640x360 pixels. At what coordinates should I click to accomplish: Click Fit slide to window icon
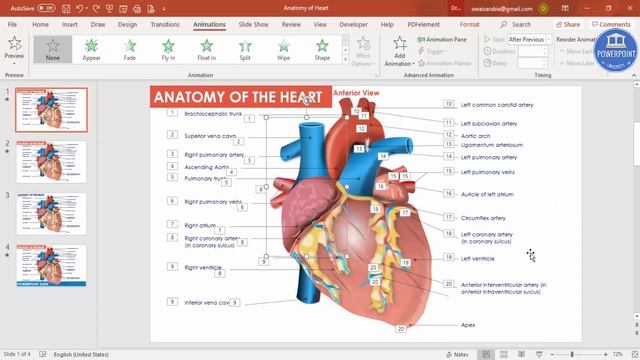(634, 355)
